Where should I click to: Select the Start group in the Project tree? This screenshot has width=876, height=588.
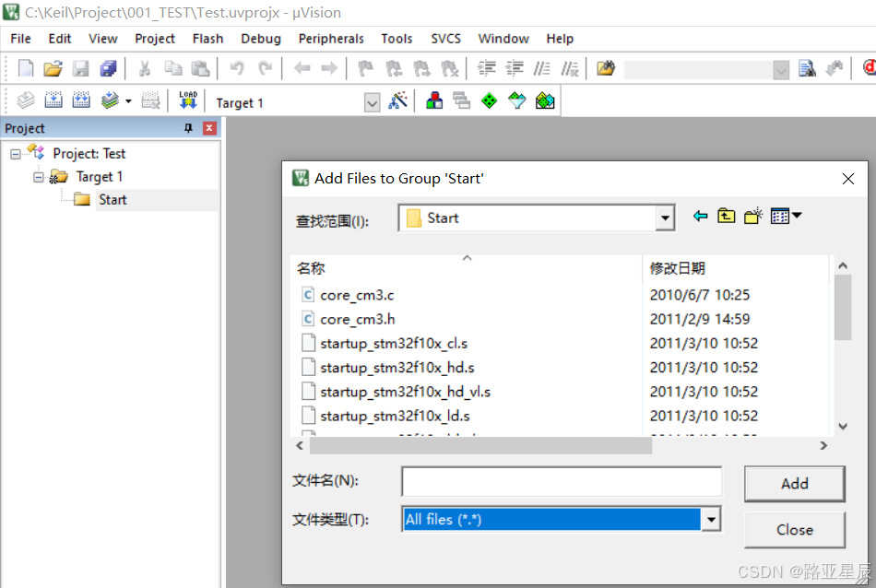[x=112, y=200]
